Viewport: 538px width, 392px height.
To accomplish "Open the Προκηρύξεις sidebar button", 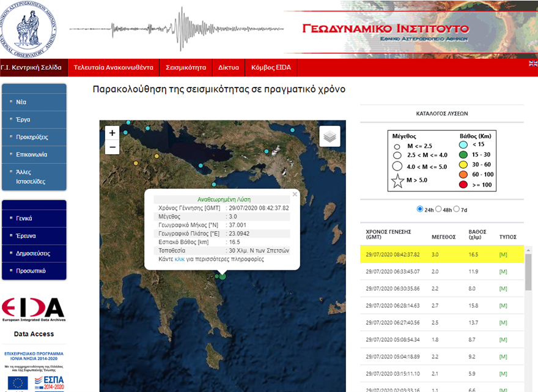I will tap(33, 137).
